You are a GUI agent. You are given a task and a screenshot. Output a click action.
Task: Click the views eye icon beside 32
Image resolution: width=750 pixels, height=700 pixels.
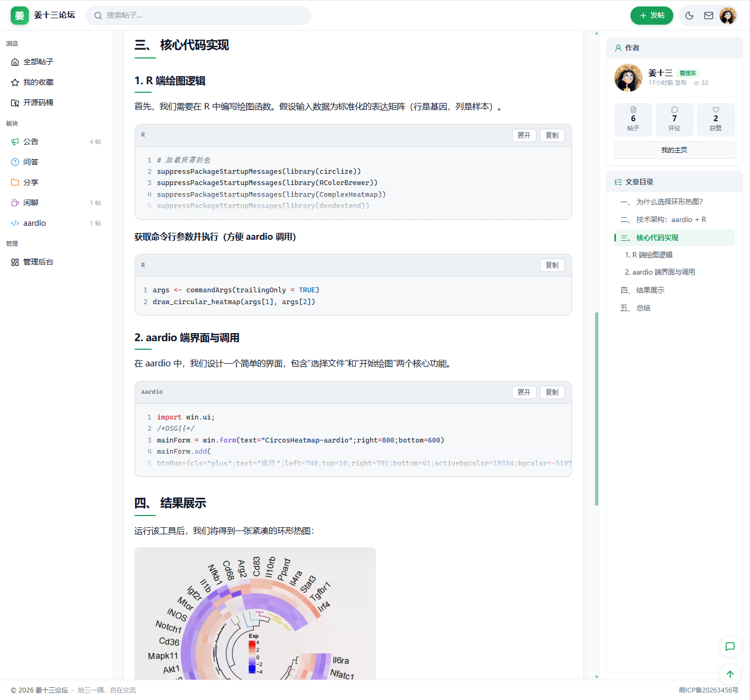coord(696,83)
